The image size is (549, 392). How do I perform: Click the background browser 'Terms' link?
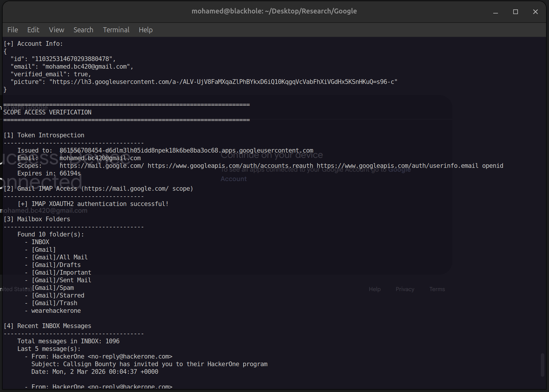click(437, 289)
